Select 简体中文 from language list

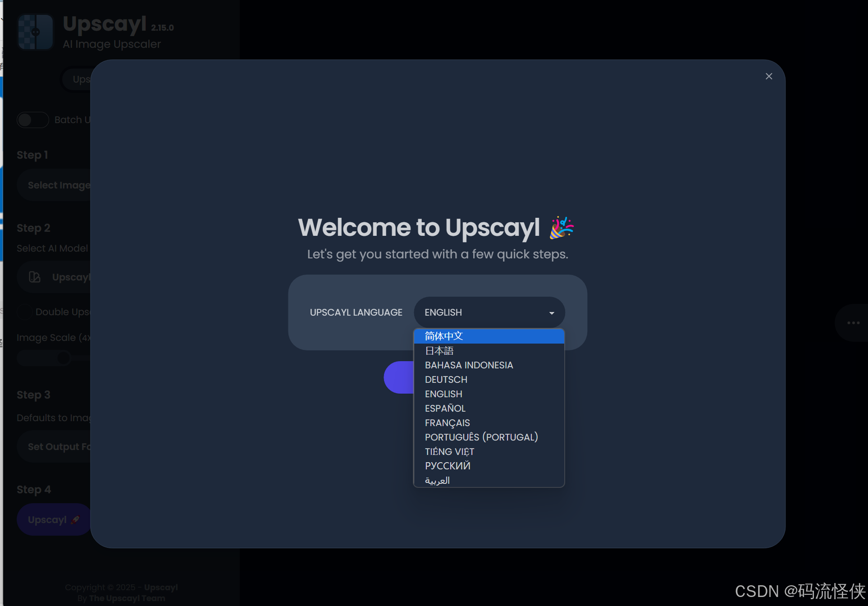444,336
